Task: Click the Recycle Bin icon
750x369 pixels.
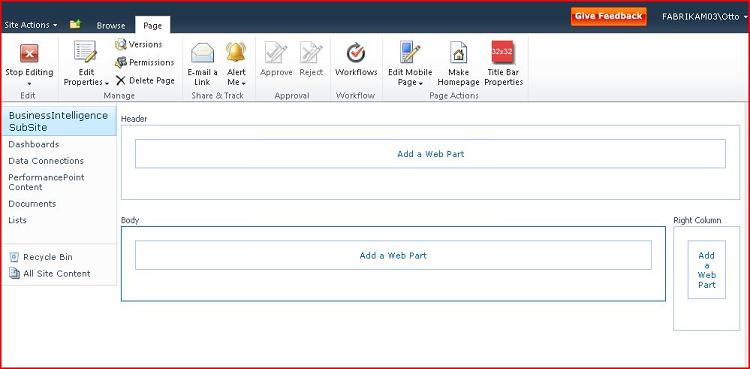Action: [14, 257]
